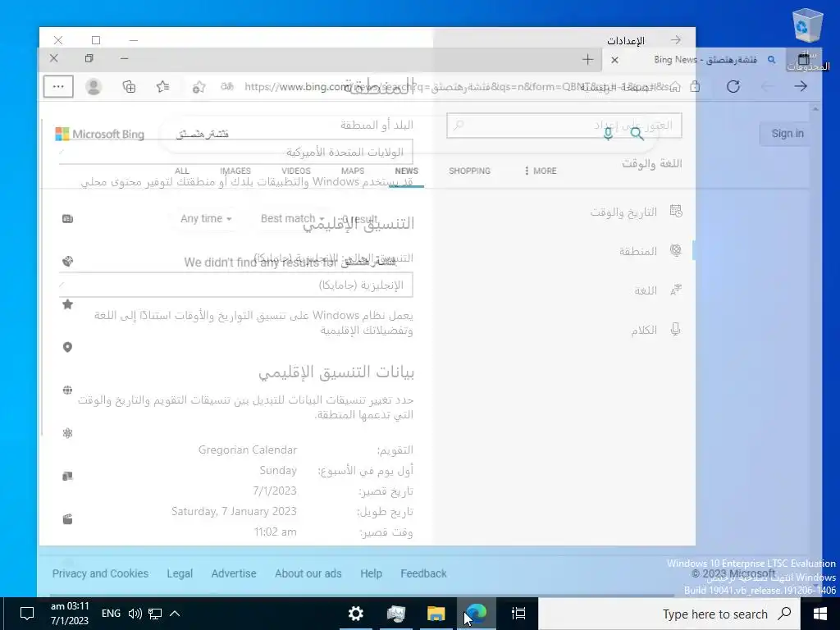View site information lock icon
The height and width of the screenshot is (630, 840).
tap(695, 86)
